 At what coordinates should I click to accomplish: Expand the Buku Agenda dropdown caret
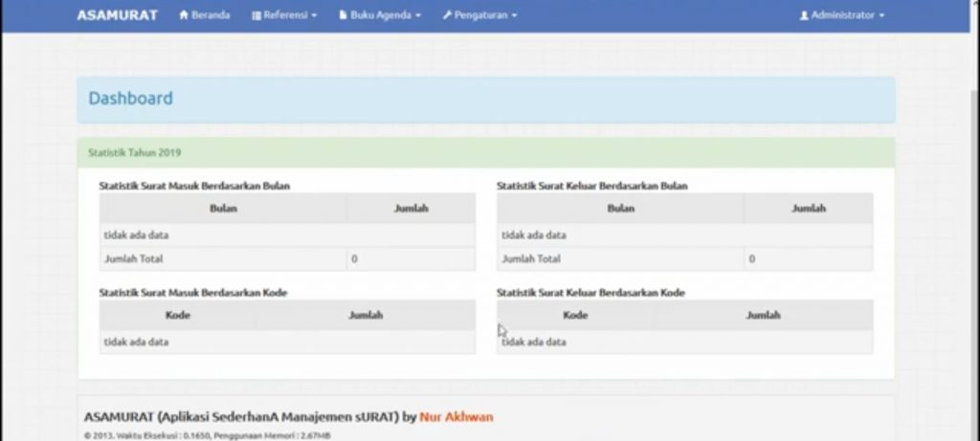click(418, 16)
